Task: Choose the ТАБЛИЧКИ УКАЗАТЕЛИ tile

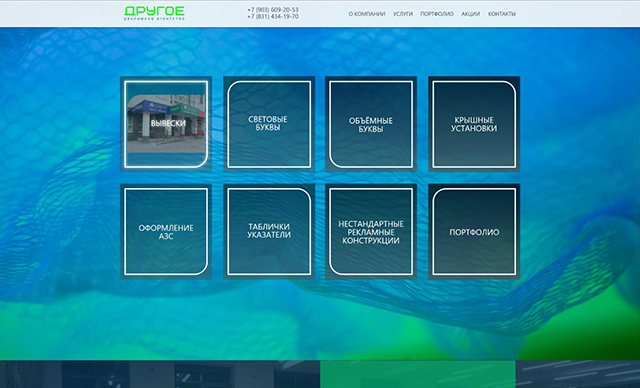Action: pos(269,232)
